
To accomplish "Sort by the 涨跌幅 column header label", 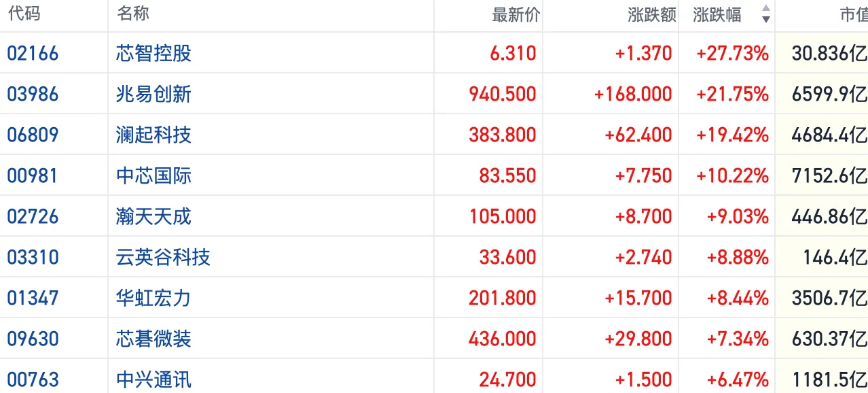I will coord(717,14).
